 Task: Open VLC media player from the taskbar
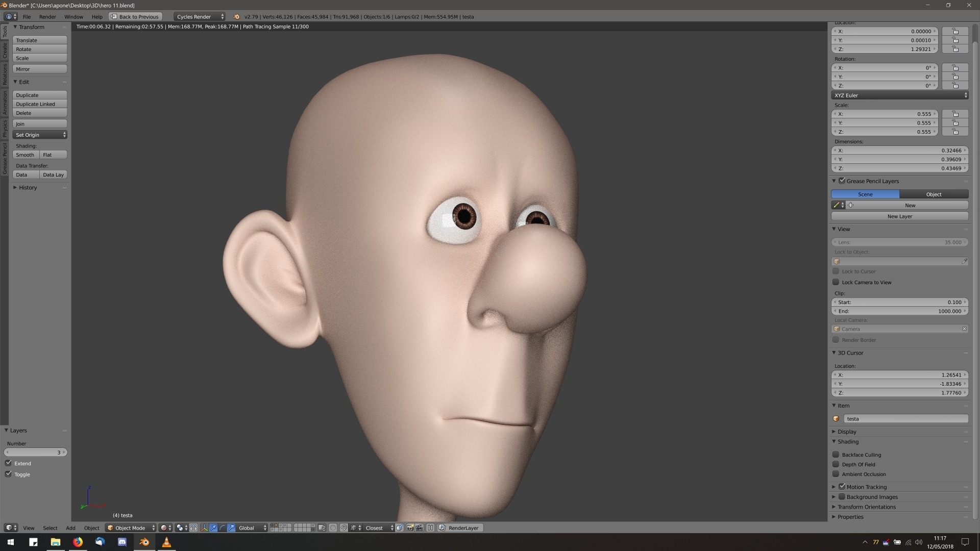[166, 542]
